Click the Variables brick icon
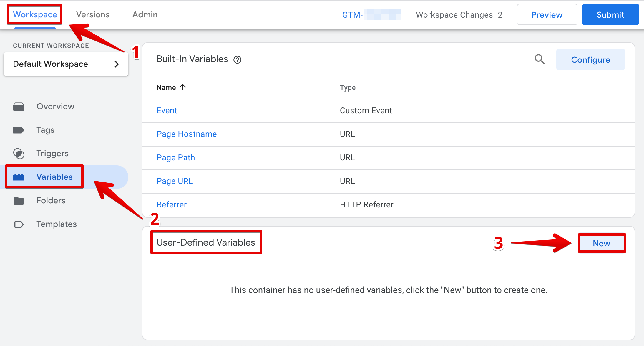The height and width of the screenshot is (346, 644). click(x=19, y=177)
